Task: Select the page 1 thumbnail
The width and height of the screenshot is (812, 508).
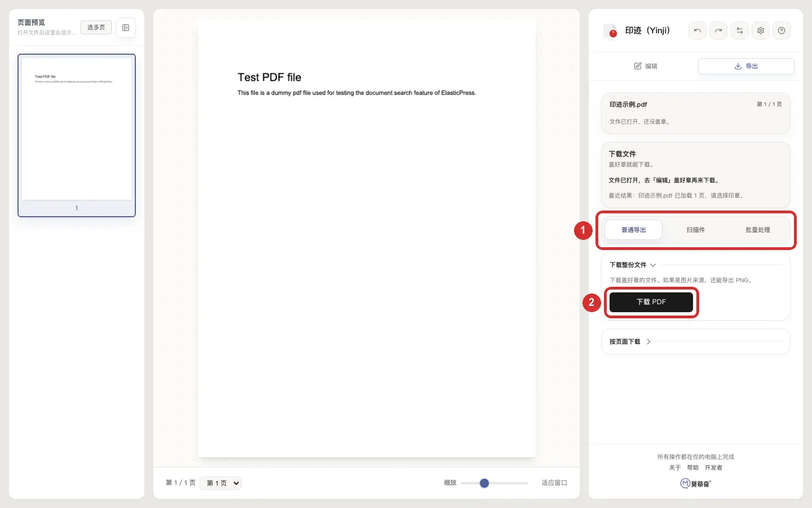Action: pyautogui.click(x=77, y=135)
